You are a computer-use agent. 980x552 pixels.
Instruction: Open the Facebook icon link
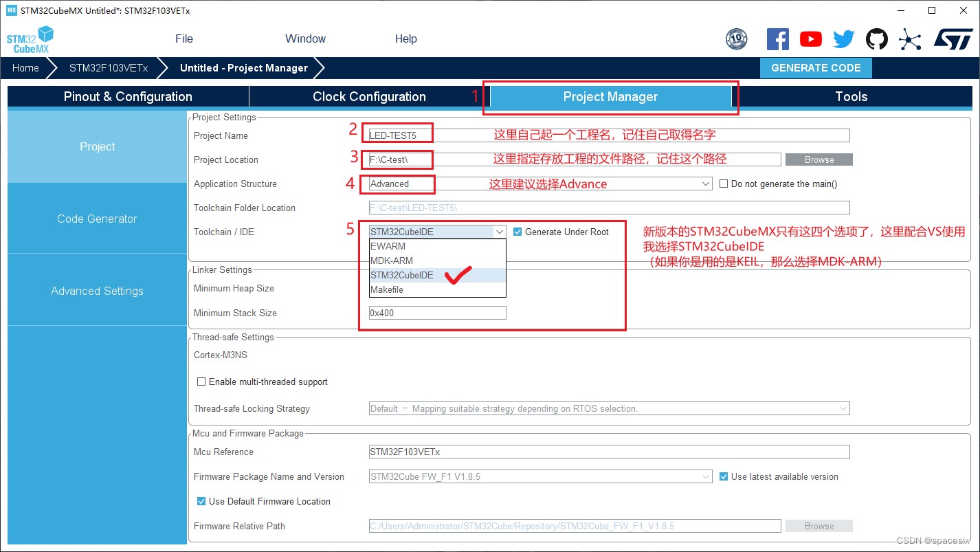777,39
